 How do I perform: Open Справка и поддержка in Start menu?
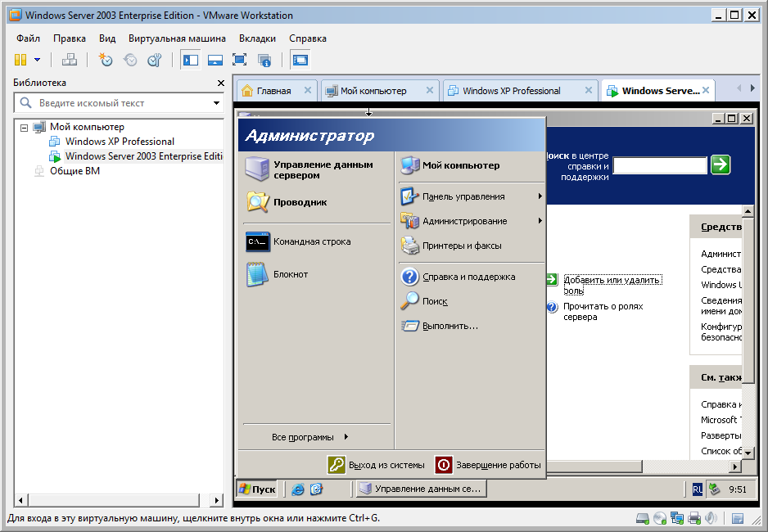click(471, 277)
